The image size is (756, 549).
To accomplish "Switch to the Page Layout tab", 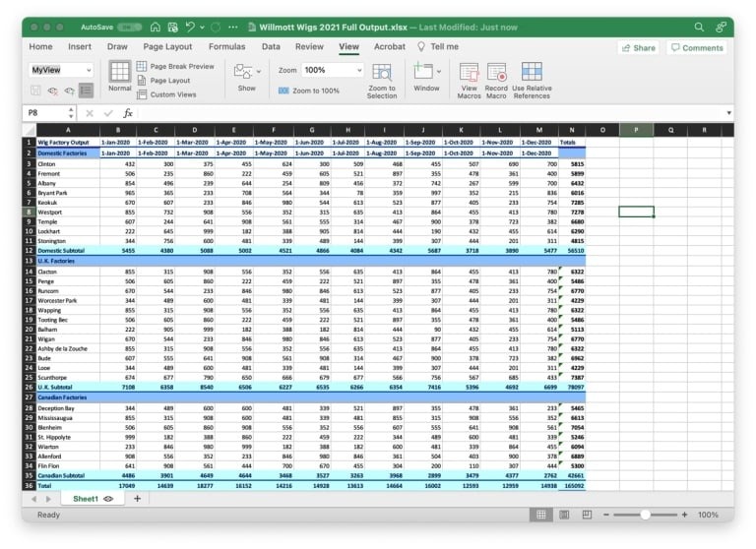I will [x=167, y=46].
